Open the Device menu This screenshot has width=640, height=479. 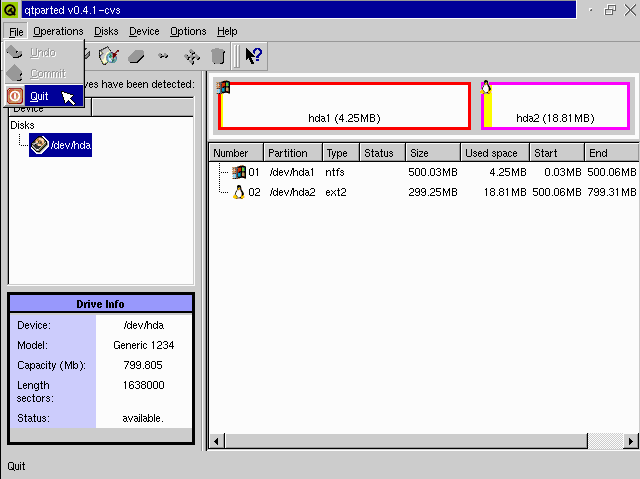(x=144, y=31)
